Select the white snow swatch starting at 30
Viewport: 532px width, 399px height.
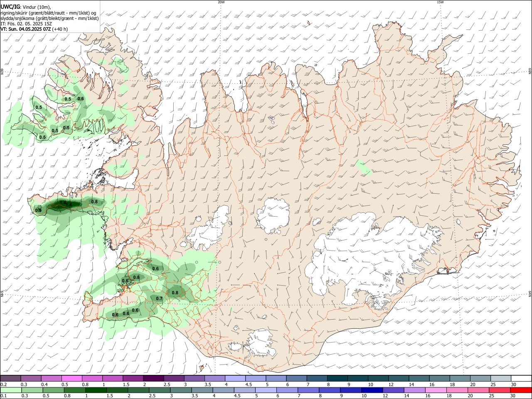coord(521,378)
